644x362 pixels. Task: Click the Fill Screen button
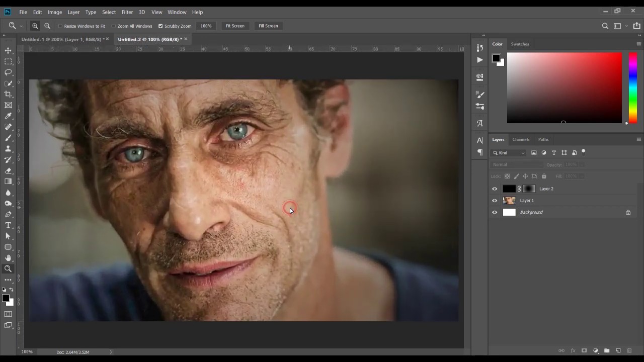click(268, 26)
